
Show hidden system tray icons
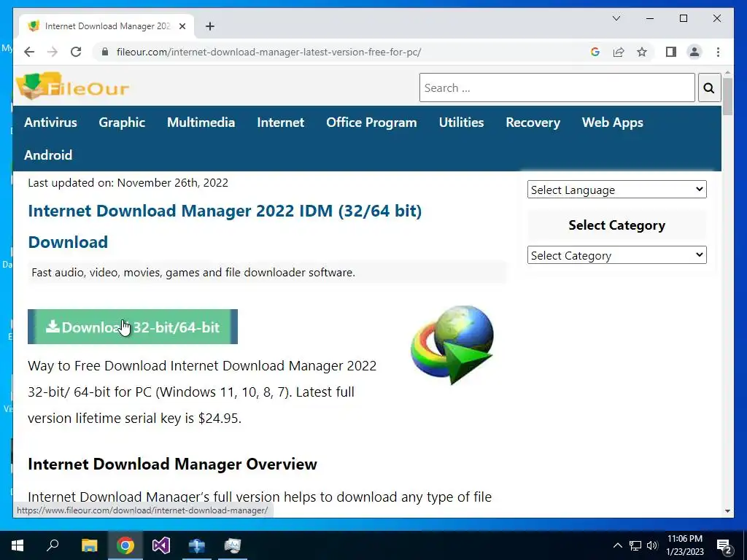pos(617,545)
